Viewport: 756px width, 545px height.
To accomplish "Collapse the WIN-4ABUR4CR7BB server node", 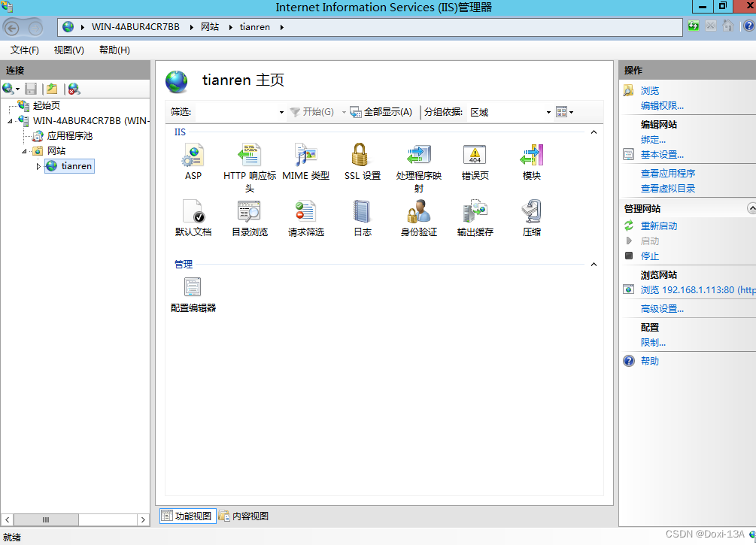I will click(10, 121).
